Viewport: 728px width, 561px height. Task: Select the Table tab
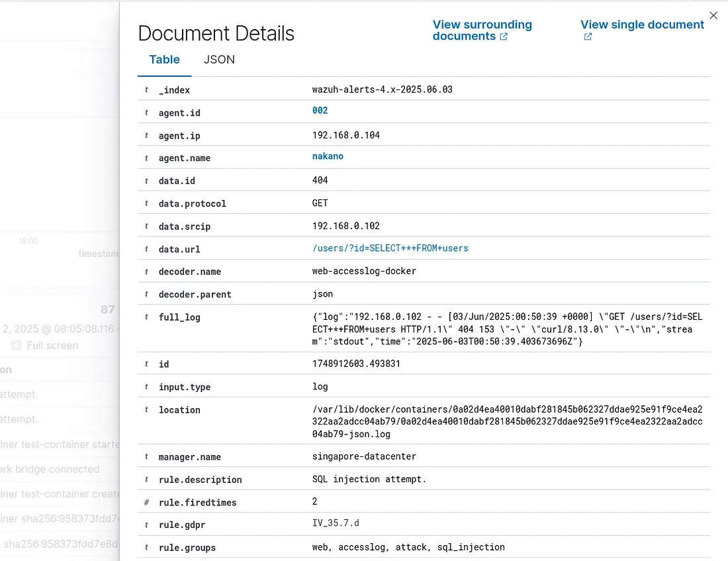[164, 60]
